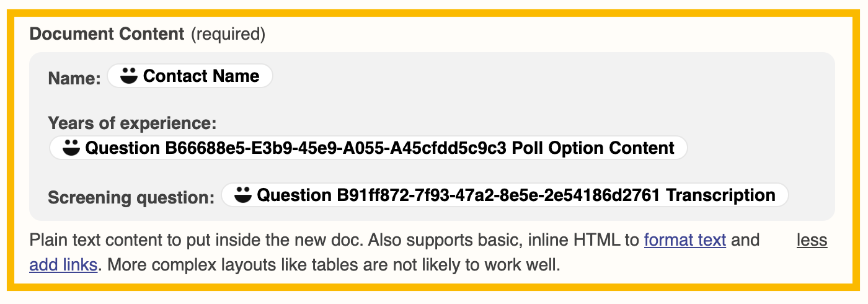
Task: Click blank line below the Name row
Action: [432, 101]
